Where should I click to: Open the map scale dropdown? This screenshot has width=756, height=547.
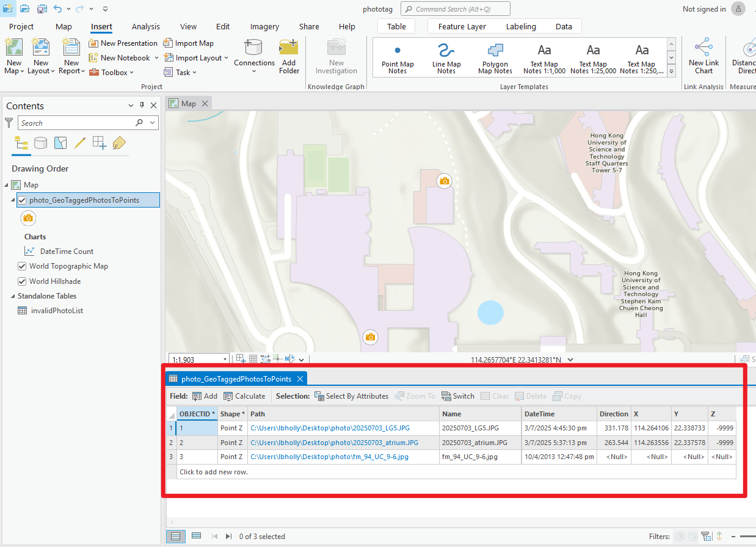(x=224, y=358)
